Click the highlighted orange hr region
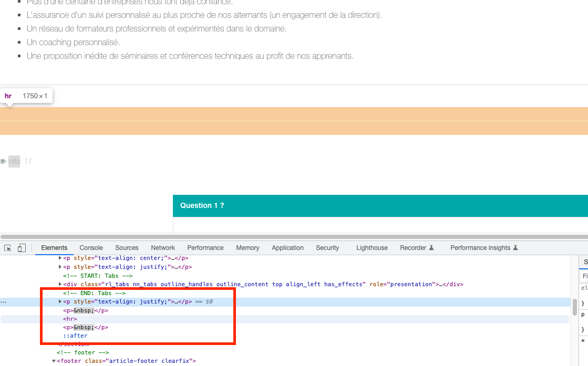The image size is (588, 366). (x=294, y=121)
